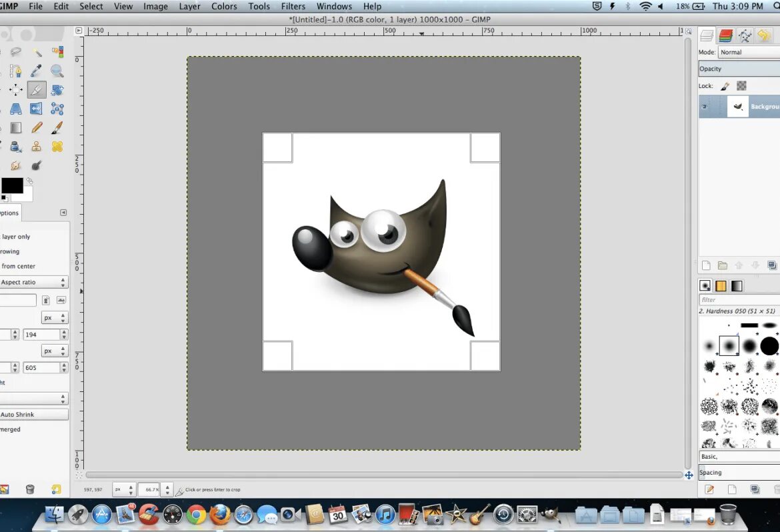
Task: Select the Paths pen tool
Action: (16, 71)
